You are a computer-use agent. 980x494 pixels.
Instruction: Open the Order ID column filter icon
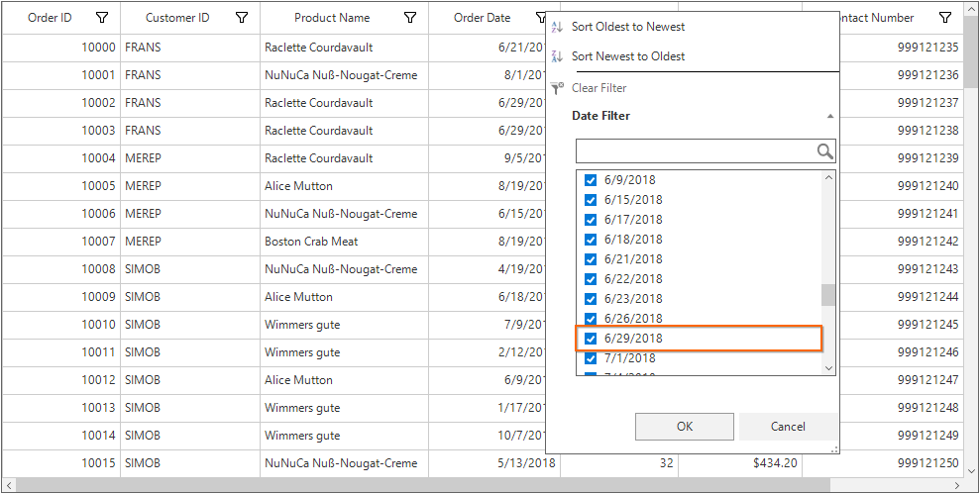tap(102, 18)
